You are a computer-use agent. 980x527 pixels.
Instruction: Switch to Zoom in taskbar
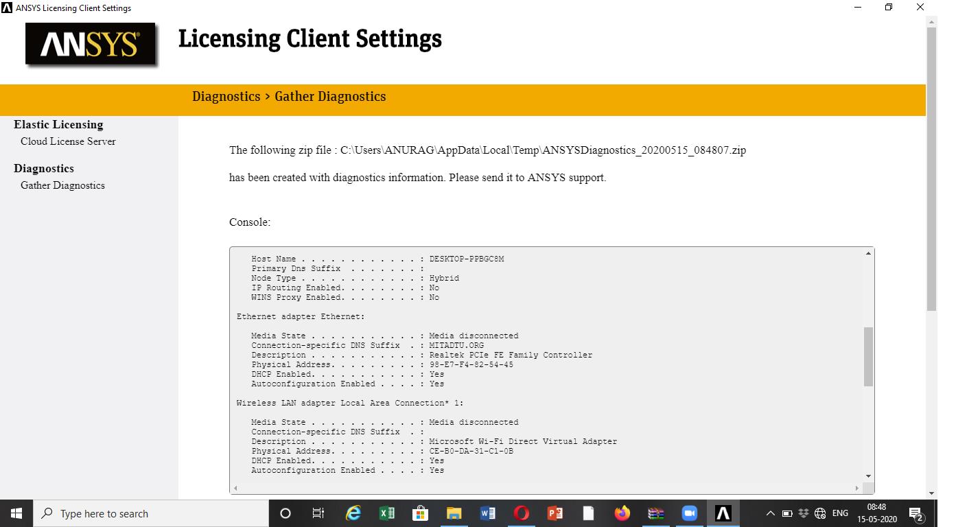[x=689, y=513]
